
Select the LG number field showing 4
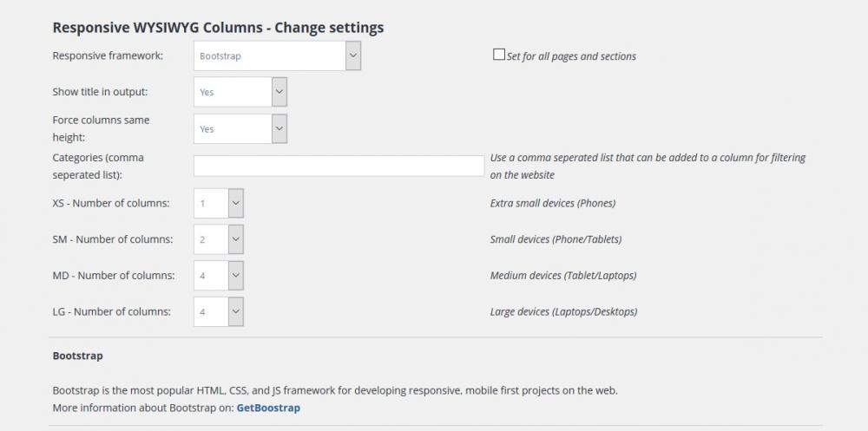pos(210,311)
